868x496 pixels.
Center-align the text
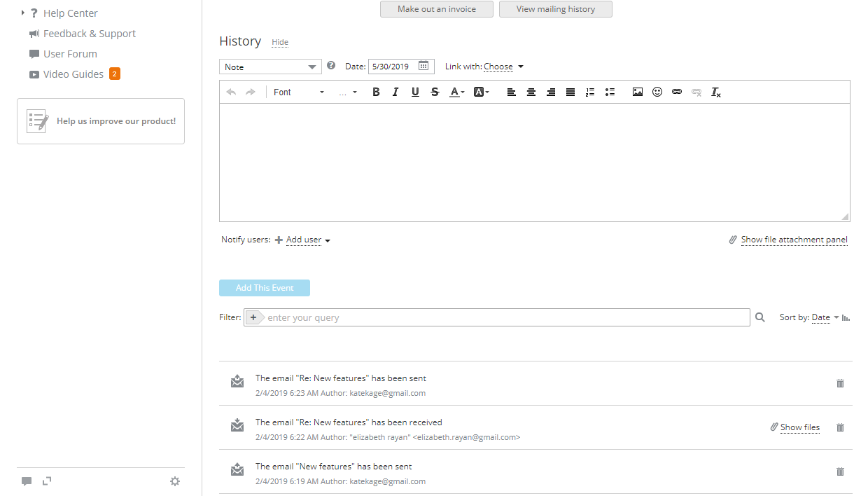pyautogui.click(x=531, y=92)
